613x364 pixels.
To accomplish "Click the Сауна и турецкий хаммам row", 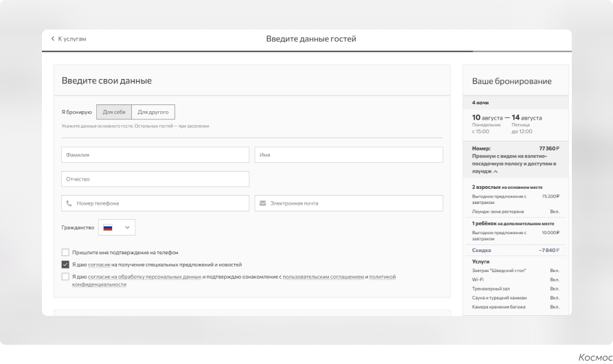I will pyautogui.click(x=515, y=297).
